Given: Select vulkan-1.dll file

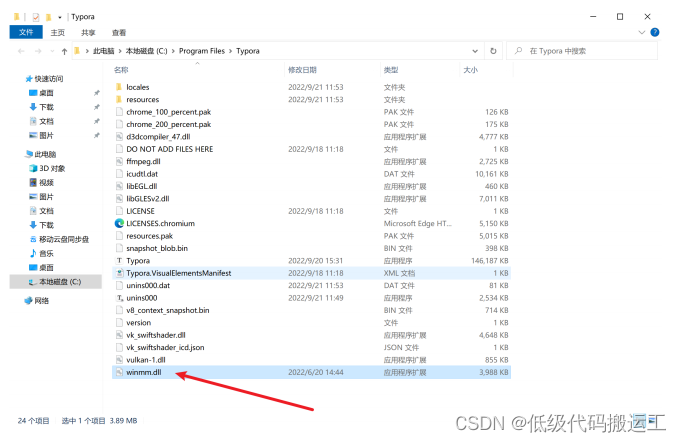Looking at the screenshot, I should [x=146, y=360].
